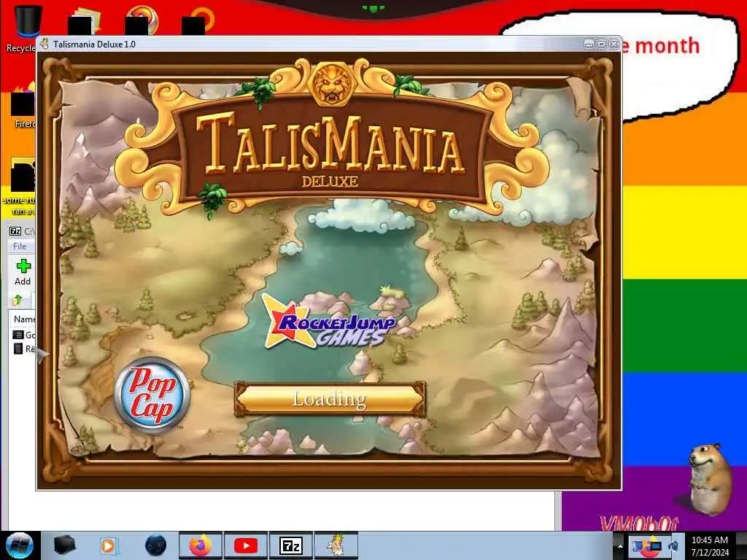Click the Loading progress bar

click(330, 399)
